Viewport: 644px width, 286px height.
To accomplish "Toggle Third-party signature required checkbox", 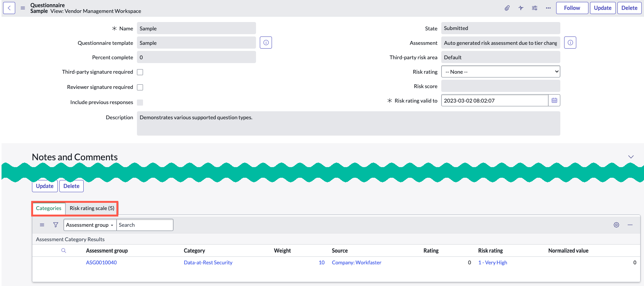I will click(140, 72).
